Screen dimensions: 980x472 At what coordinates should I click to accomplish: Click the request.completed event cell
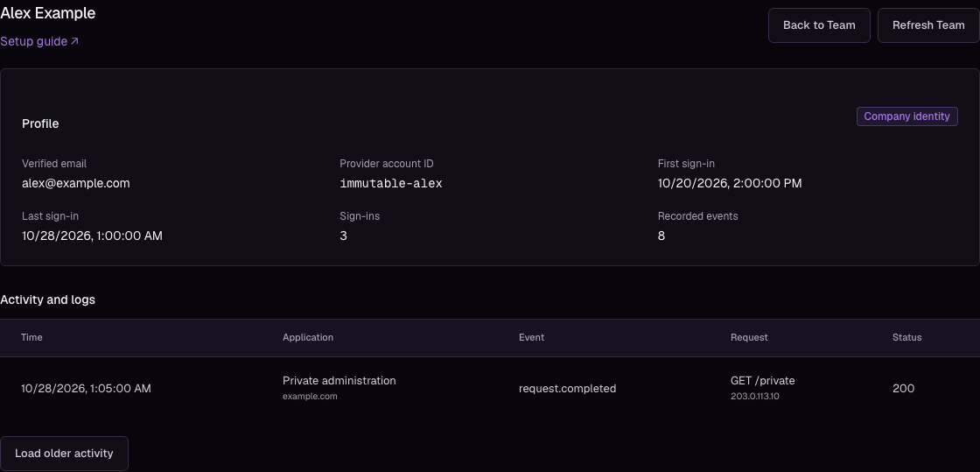(567, 388)
